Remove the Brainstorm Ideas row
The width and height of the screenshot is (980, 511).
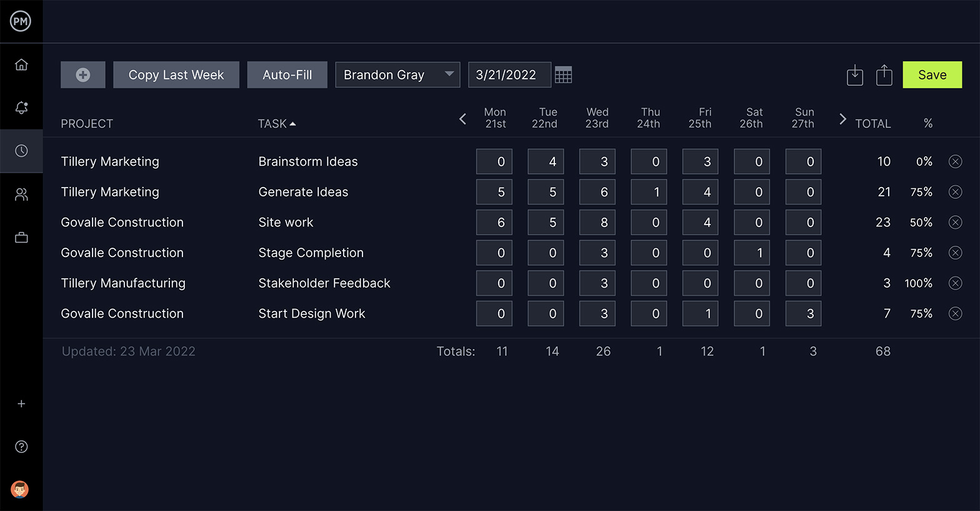(955, 161)
